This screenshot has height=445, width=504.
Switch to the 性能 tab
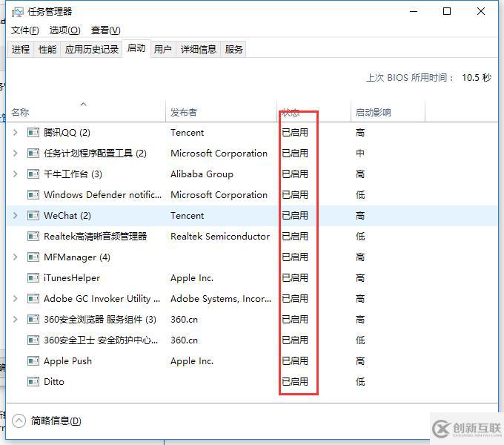click(x=47, y=50)
